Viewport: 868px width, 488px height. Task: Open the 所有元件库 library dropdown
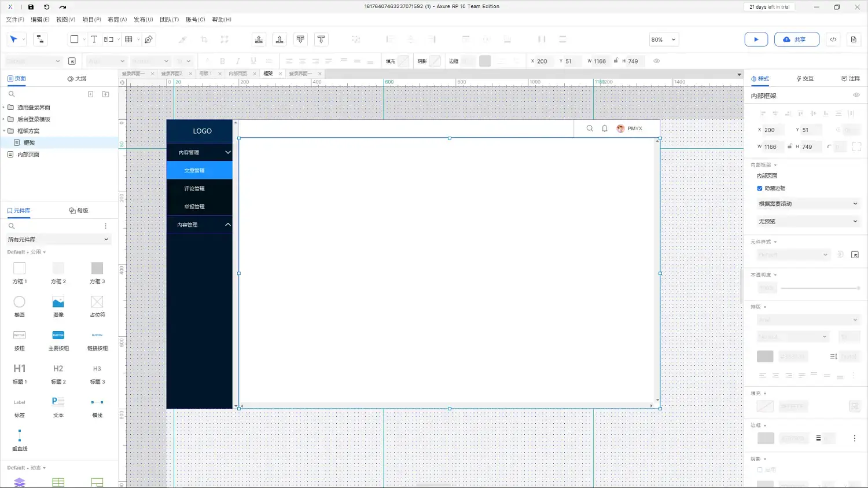click(x=58, y=240)
